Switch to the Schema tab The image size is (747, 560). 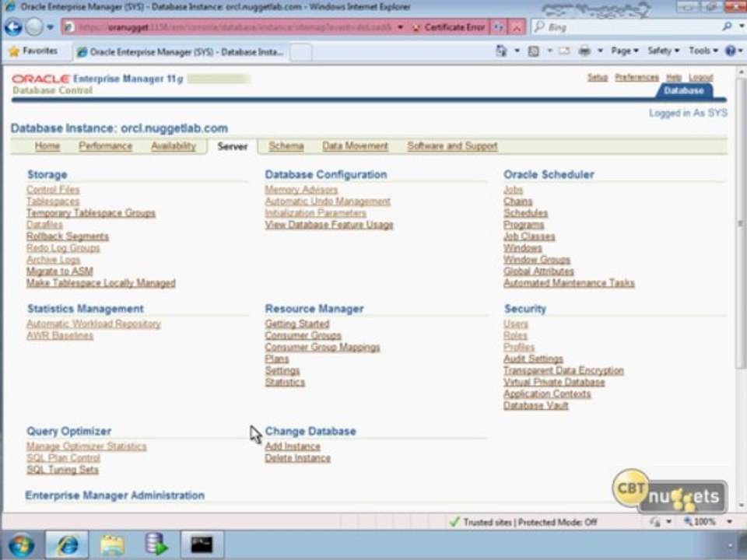286,146
